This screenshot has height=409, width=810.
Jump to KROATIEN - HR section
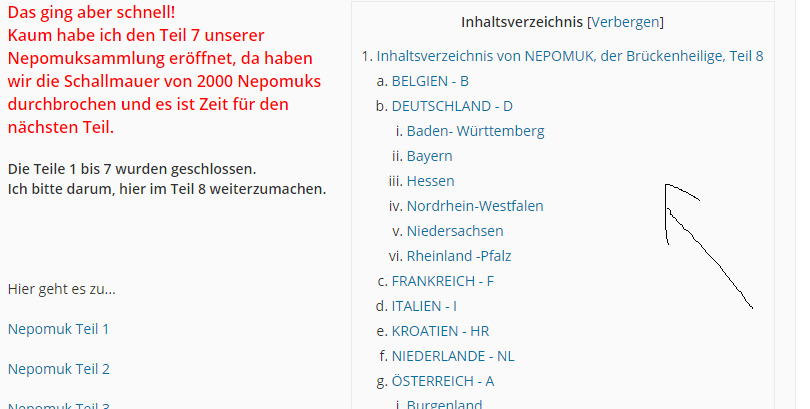pyautogui.click(x=440, y=331)
